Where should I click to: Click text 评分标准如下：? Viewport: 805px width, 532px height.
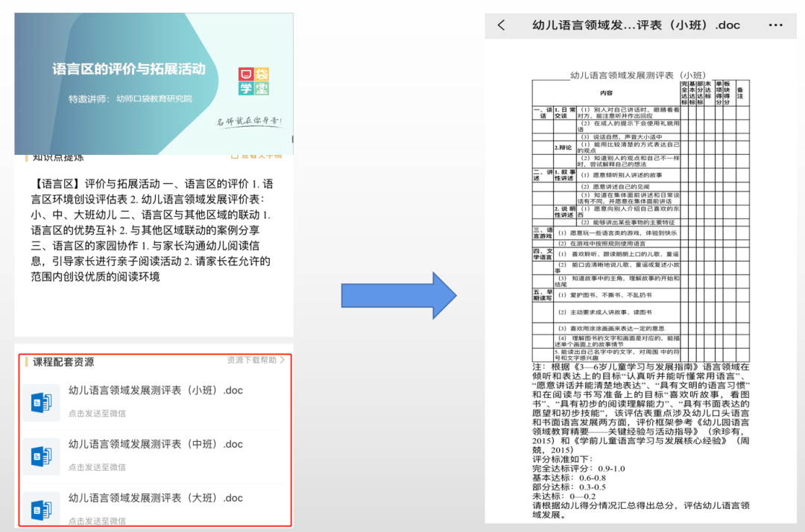[563, 459]
